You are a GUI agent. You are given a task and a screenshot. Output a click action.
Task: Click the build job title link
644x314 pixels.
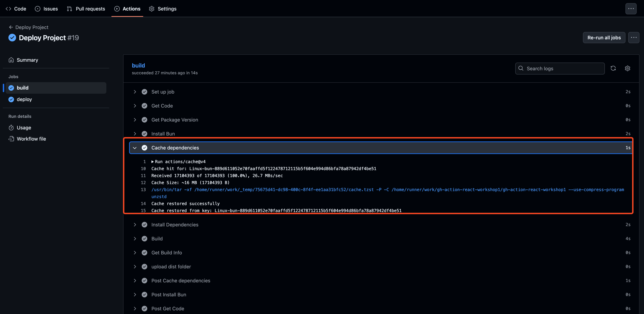click(138, 65)
